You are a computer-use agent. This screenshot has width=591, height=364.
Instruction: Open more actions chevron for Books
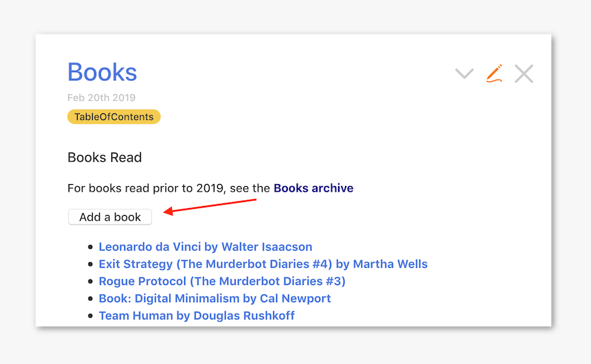click(x=465, y=73)
